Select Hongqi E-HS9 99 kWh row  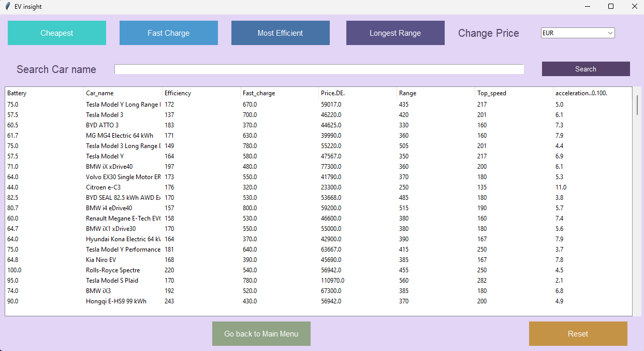coord(318,301)
